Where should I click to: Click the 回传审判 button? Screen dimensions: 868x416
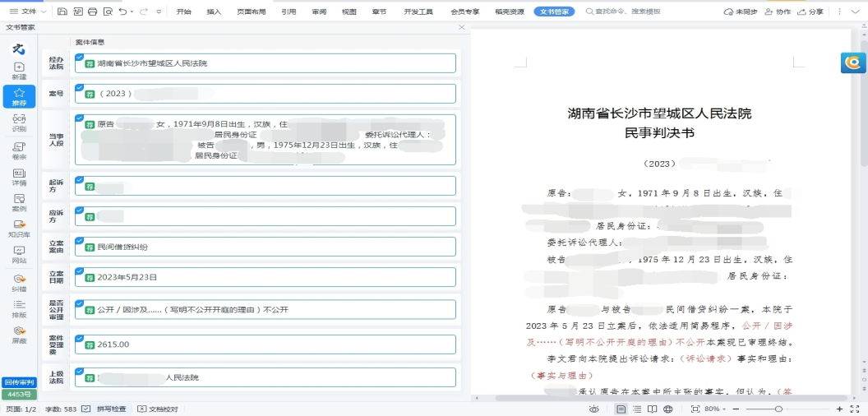coord(19,382)
